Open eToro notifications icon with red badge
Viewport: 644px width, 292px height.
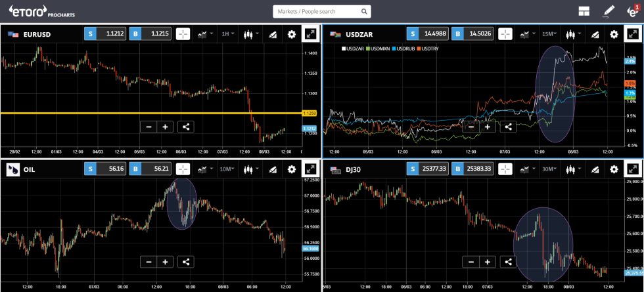tap(632, 11)
